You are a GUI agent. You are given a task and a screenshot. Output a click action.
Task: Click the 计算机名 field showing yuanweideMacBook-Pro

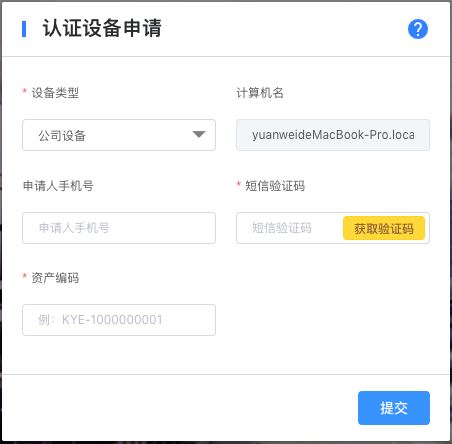(x=333, y=135)
